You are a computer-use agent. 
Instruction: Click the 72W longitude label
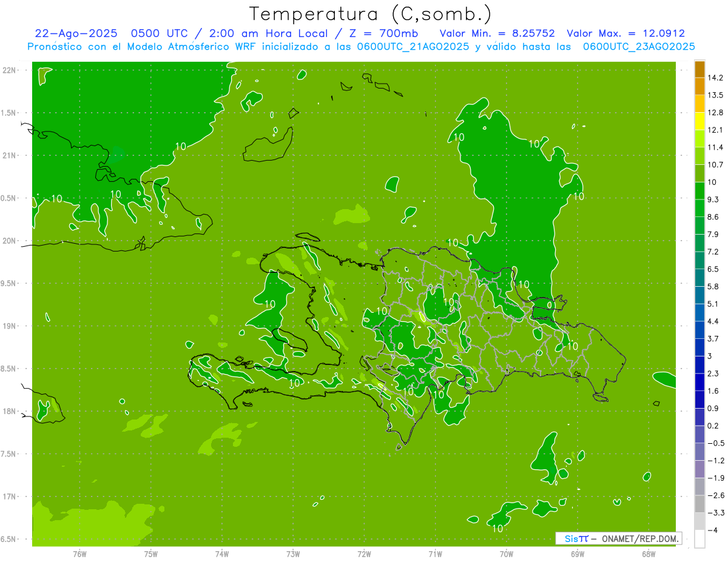click(x=364, y=554)
